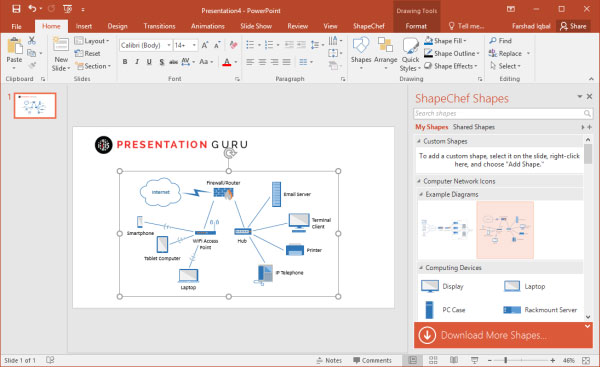This screenshot has height=367, width=600.
Task: Start Slide Show from status bar
Action: tap(474, 360)
